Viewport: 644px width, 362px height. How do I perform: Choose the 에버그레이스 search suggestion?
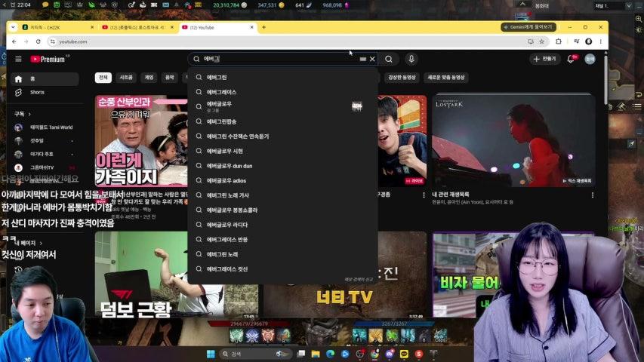tap(283, 92)
